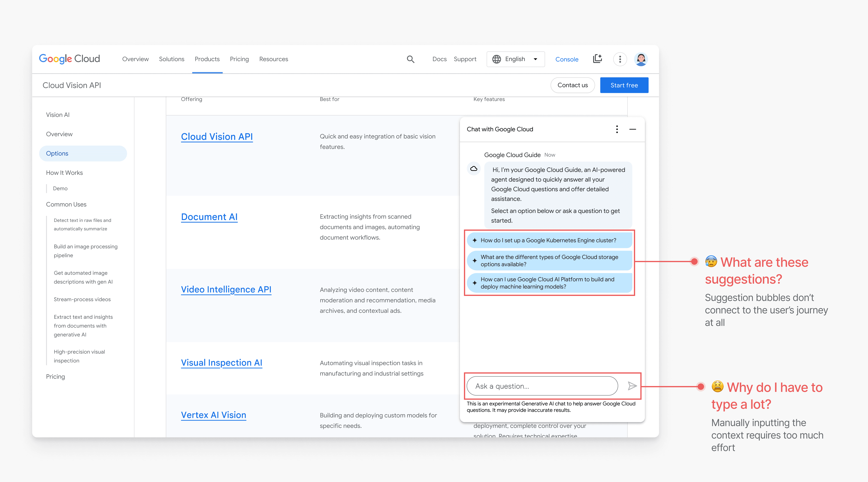Open the header three-dot menu
The height and width of the screenshot is (482, 868).
pos(620,59)
